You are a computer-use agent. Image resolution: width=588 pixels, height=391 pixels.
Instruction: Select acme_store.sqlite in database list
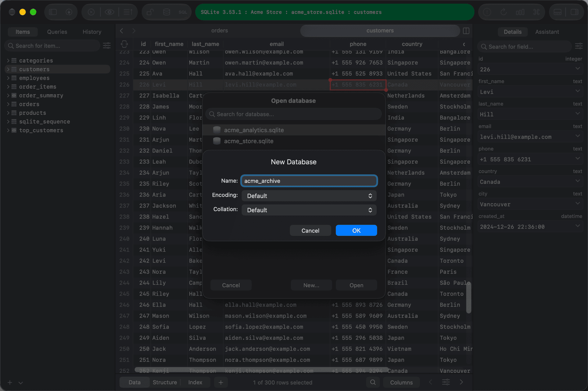(x=294, y=141)
